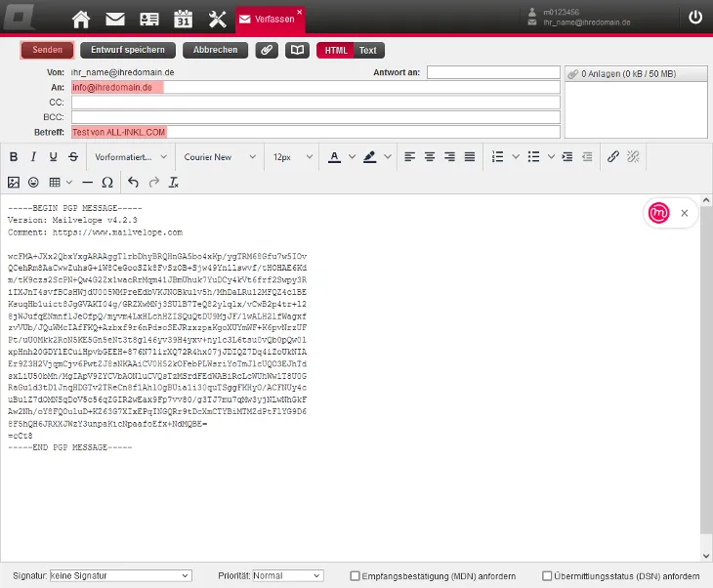
Task: Undo the last edit
Action: pyautogui.click(x=133, y=183)
